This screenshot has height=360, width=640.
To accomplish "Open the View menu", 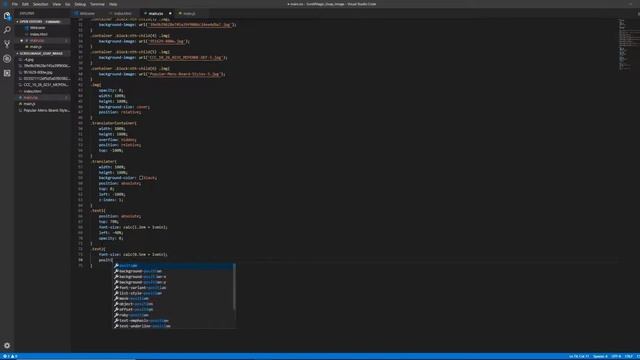I will (57, 4).
